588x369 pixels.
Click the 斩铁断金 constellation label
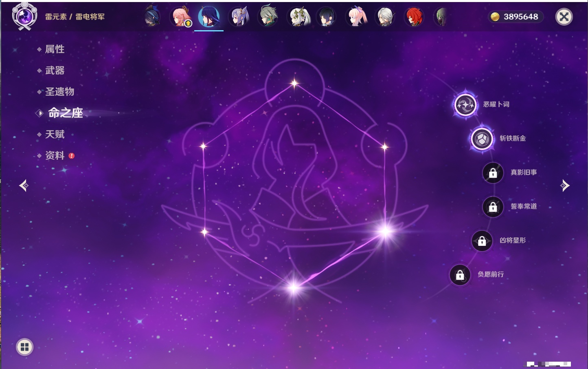point(513,138)
